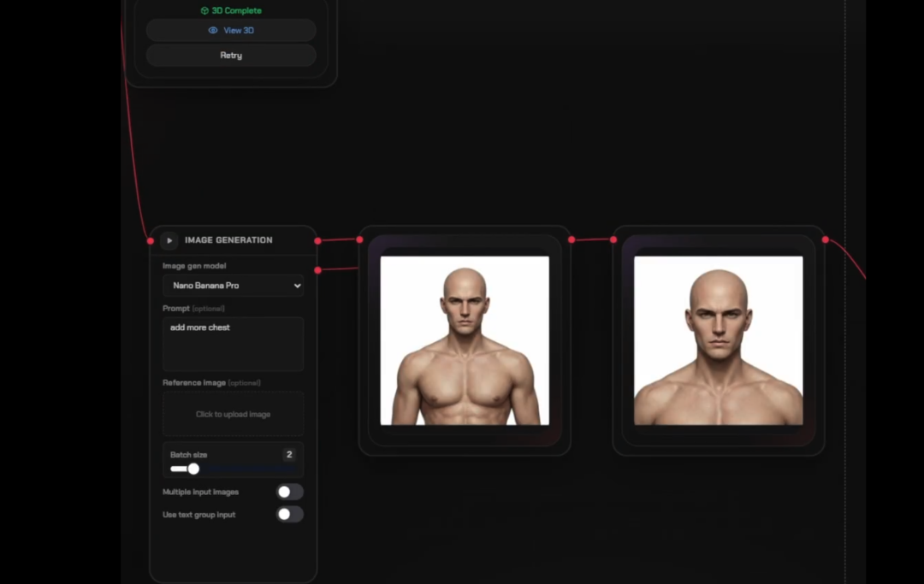Click the reference image upload area
Viewport: 924px width, 584px height.
point(233,415)
